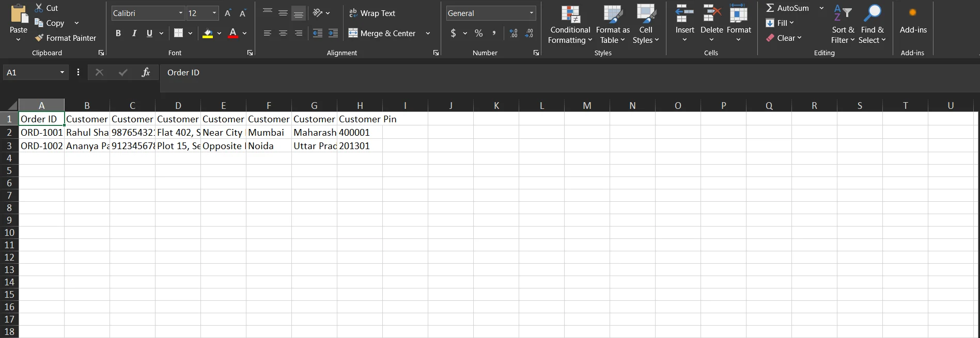Increase decimal places
The width and height of the screenshot is (980, 338).
pyautogui.click(x=514, y=33)
